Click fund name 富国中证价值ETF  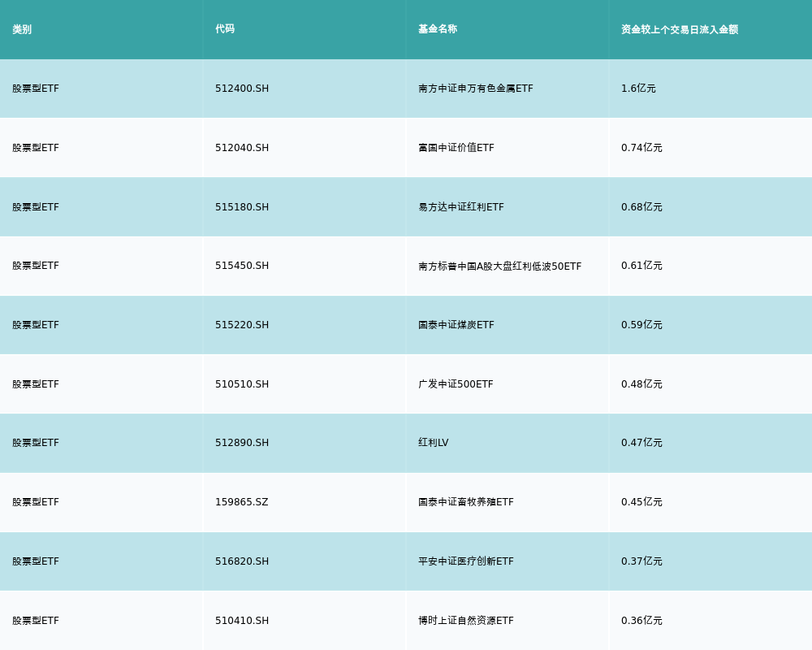click(456, 148)
